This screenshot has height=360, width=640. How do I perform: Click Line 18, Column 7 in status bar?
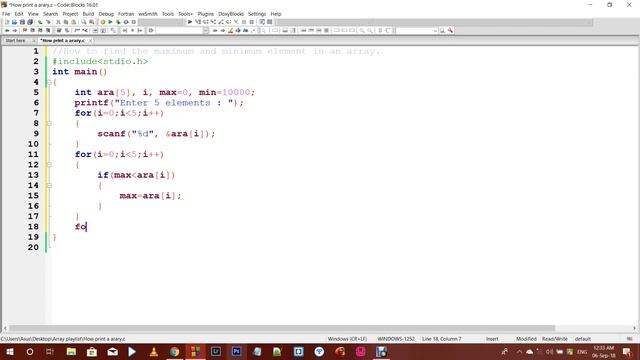pyautogui.click(x=442, y=339)
